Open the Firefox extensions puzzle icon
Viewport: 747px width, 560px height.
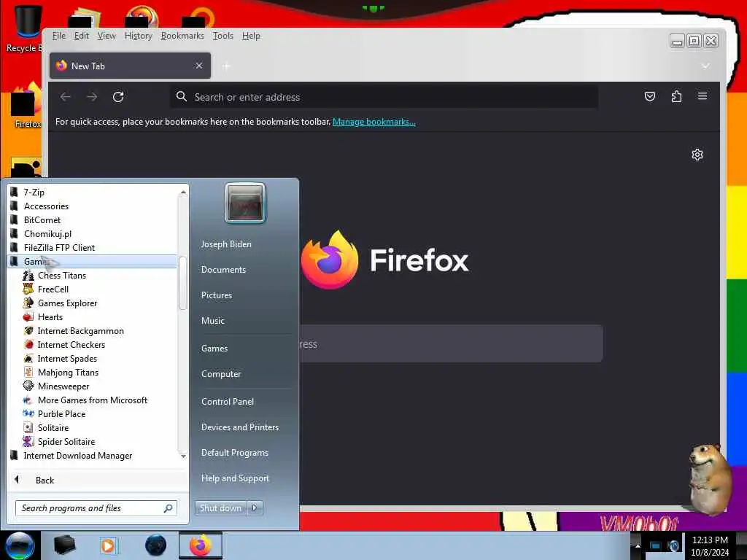676,97
